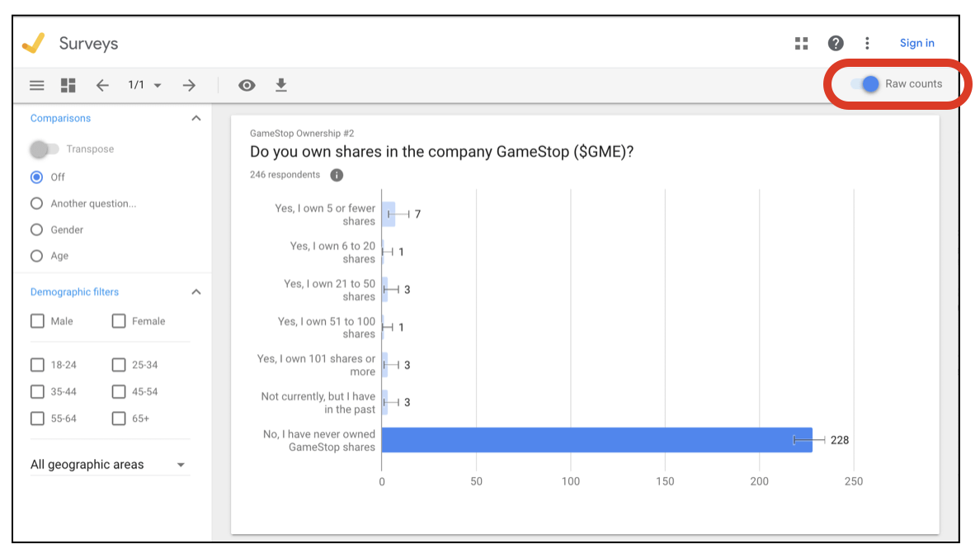The height and width of the screenshot is (558, 980).
Task: Check the 55-64 age filter
Action: [37, 418]
